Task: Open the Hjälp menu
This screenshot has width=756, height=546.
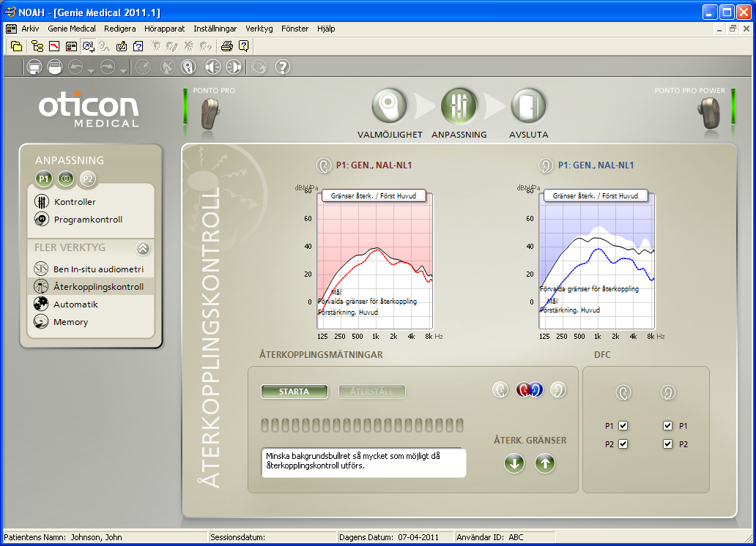Action: [326, 29]
